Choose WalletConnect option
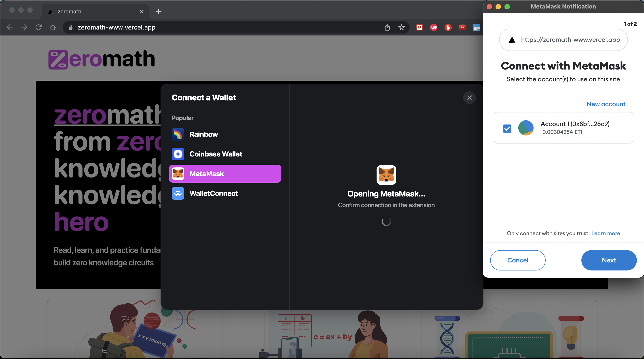 pos(225,193)
